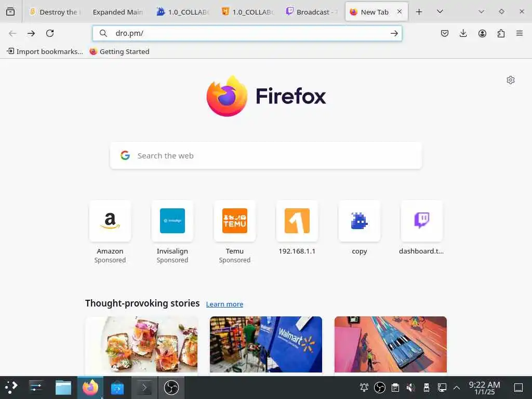Open the Firefox View recent browsing icon
532x399 pixels.
(10, 12)
